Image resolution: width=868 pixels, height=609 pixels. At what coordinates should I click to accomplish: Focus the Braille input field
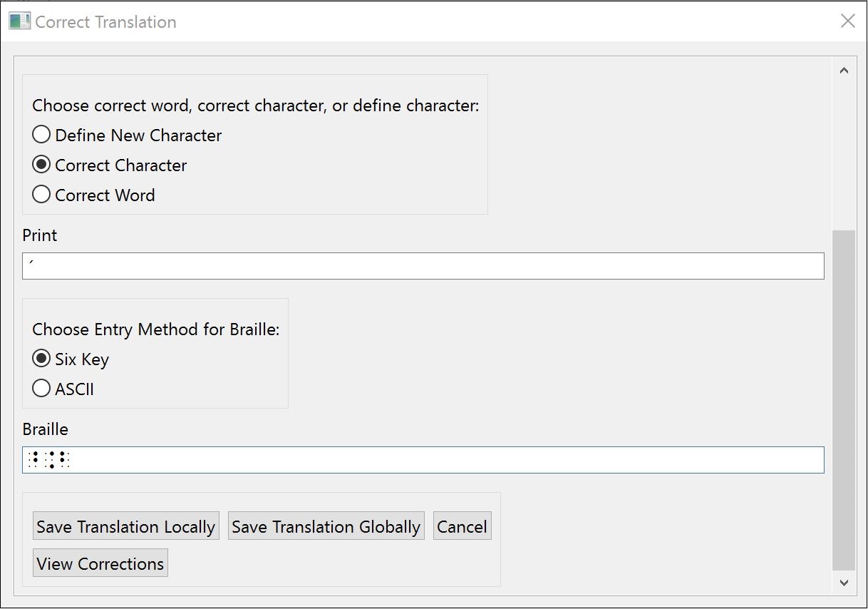coord(423,460)
